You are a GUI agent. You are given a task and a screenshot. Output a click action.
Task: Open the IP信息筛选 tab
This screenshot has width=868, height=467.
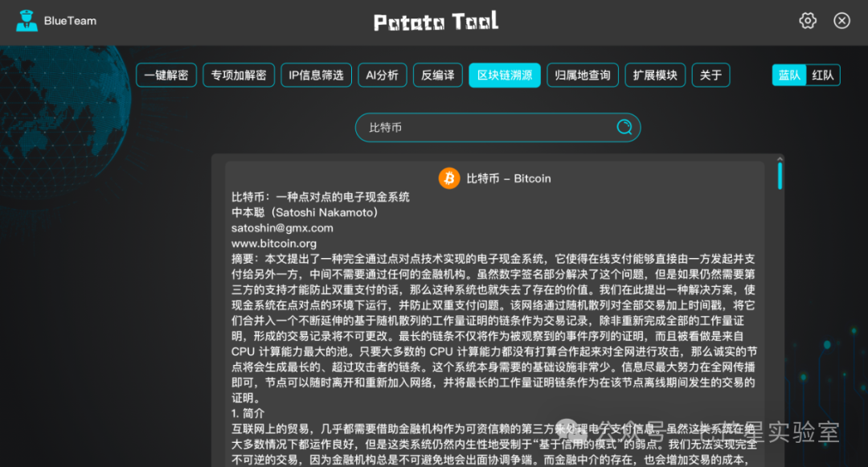click(316, 76)
